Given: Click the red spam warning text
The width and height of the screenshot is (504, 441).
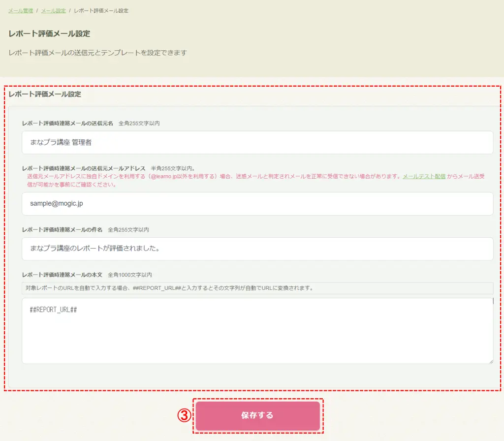Looking at the screenshot, I should [x=255, y=180].
